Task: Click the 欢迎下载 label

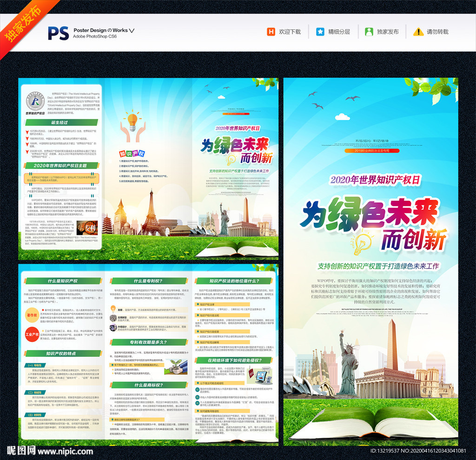Action: click(290, 32)
